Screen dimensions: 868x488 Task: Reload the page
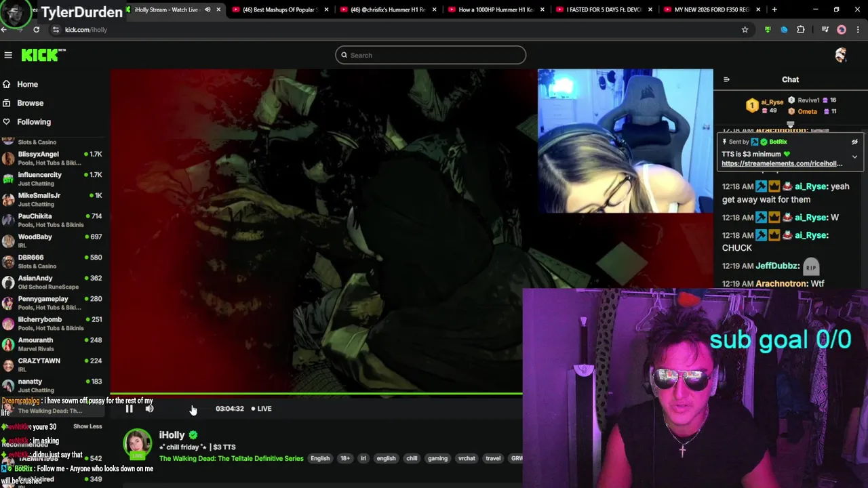[36, 30]
